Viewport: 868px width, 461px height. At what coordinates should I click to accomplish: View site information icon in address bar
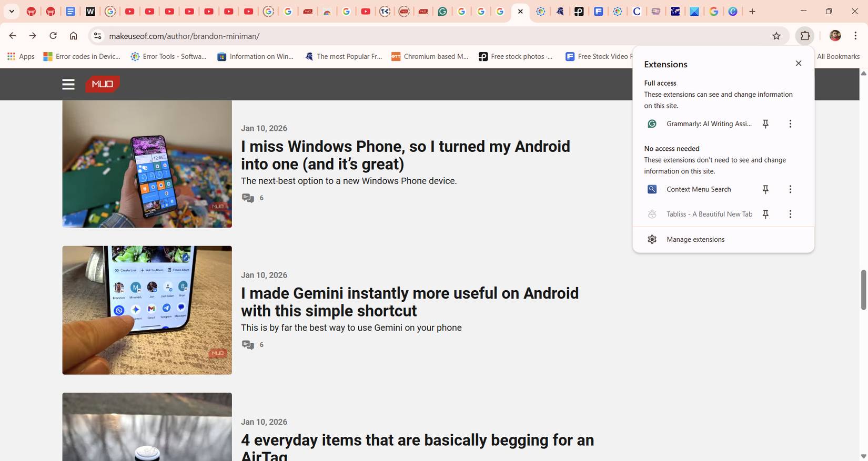point(97,36)
